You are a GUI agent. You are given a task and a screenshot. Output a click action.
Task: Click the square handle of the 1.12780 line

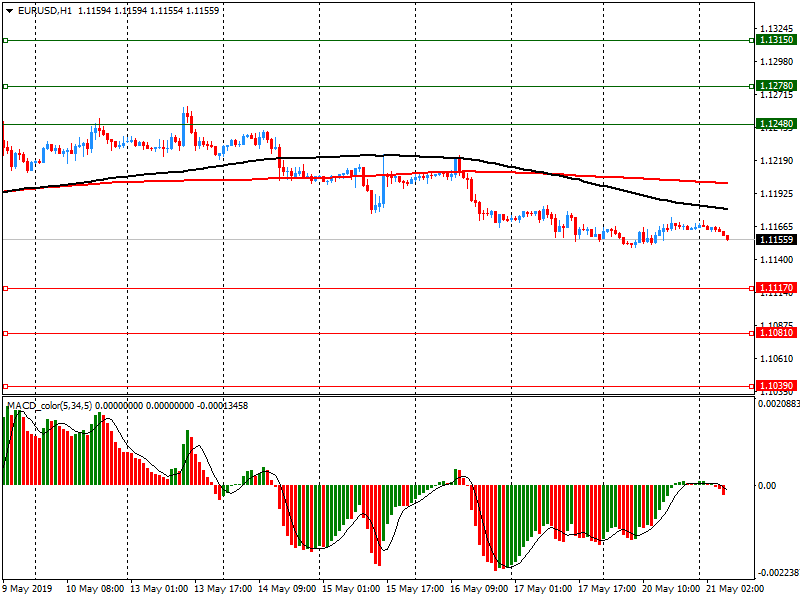(5, 86)
